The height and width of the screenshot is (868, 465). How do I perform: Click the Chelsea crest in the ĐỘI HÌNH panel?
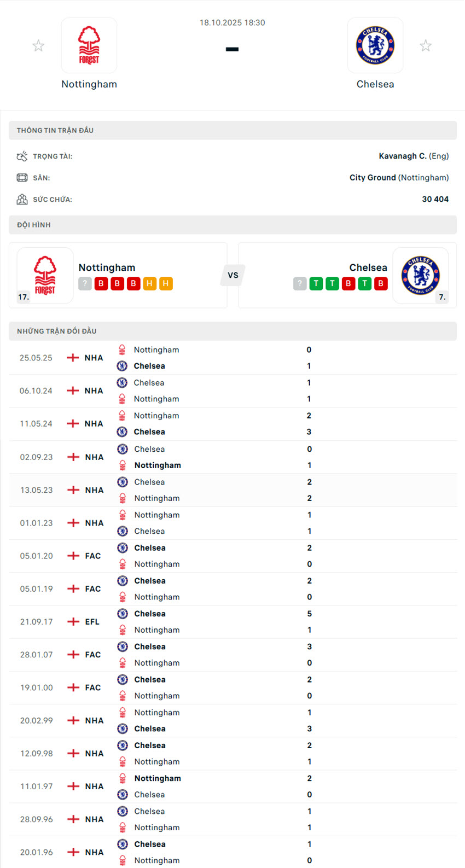[x=421, y=275]
